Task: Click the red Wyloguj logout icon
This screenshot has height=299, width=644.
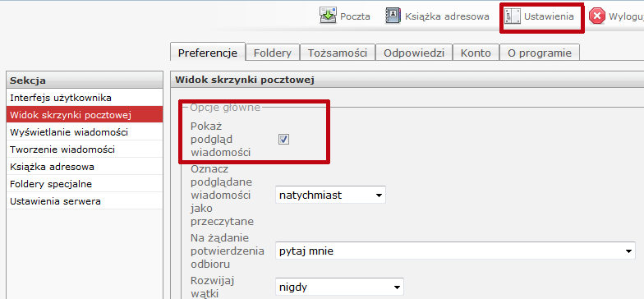Action: pos(596,16)
